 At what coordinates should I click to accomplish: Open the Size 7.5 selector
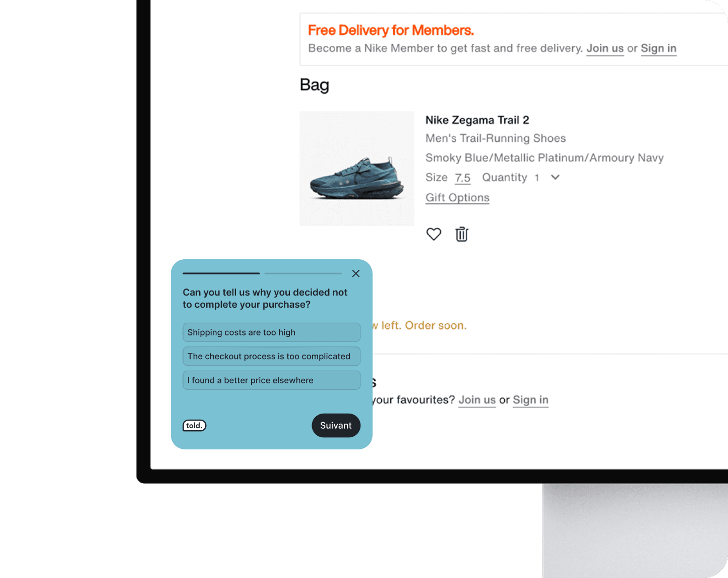(462, 178)
